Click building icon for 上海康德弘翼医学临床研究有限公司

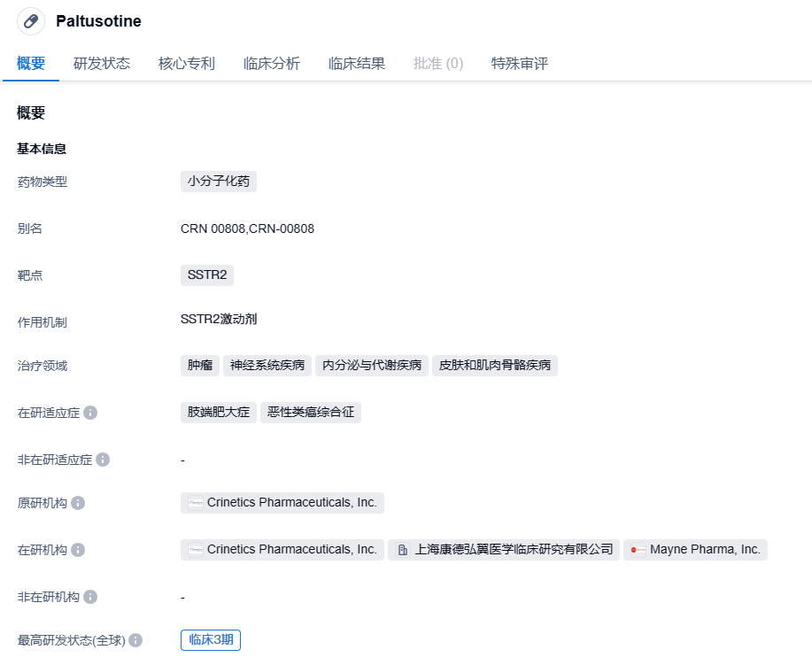(403, 550)
